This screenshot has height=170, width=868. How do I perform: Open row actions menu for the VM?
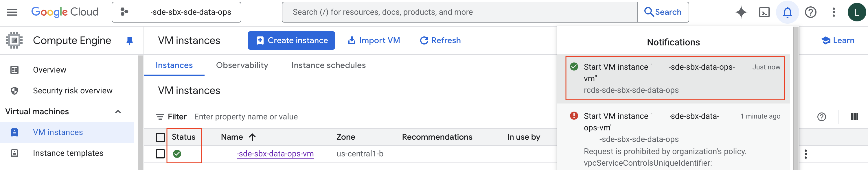pos(805,154)
